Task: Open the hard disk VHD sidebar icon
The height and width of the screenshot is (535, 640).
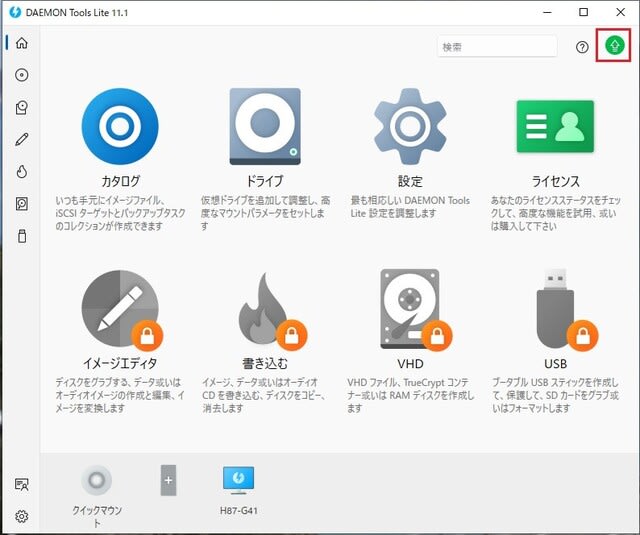Action: coord(22,204)
